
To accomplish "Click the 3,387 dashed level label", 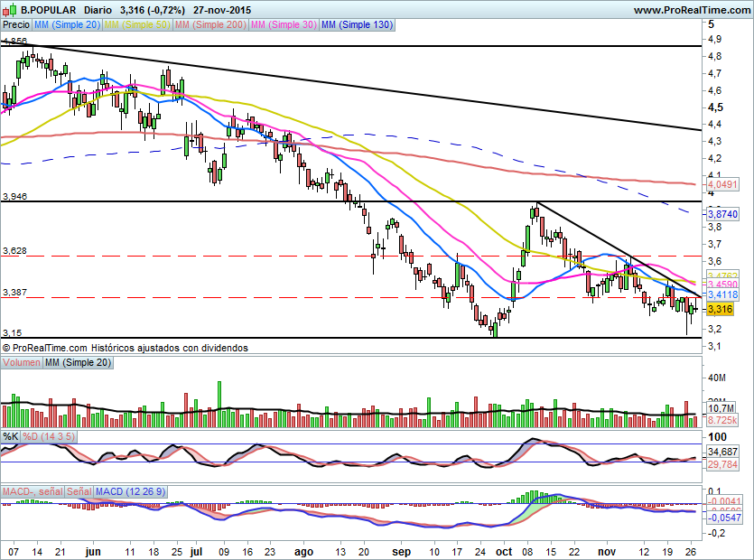I will point(15,293).
